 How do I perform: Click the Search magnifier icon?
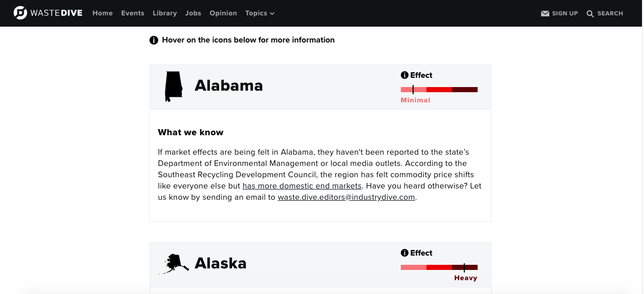[x=590, y=14]
